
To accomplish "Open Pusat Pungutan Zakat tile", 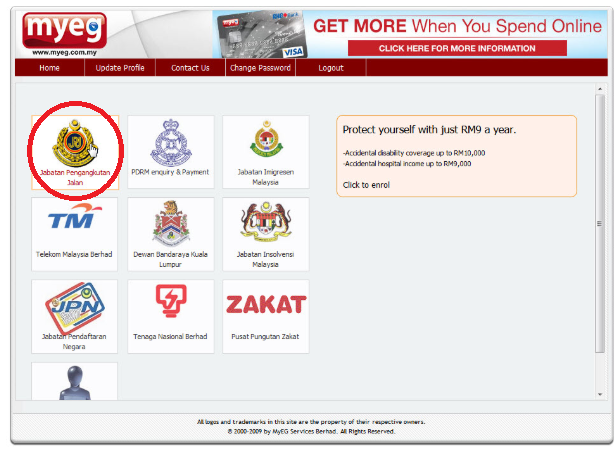I will (x=266, y=317).
